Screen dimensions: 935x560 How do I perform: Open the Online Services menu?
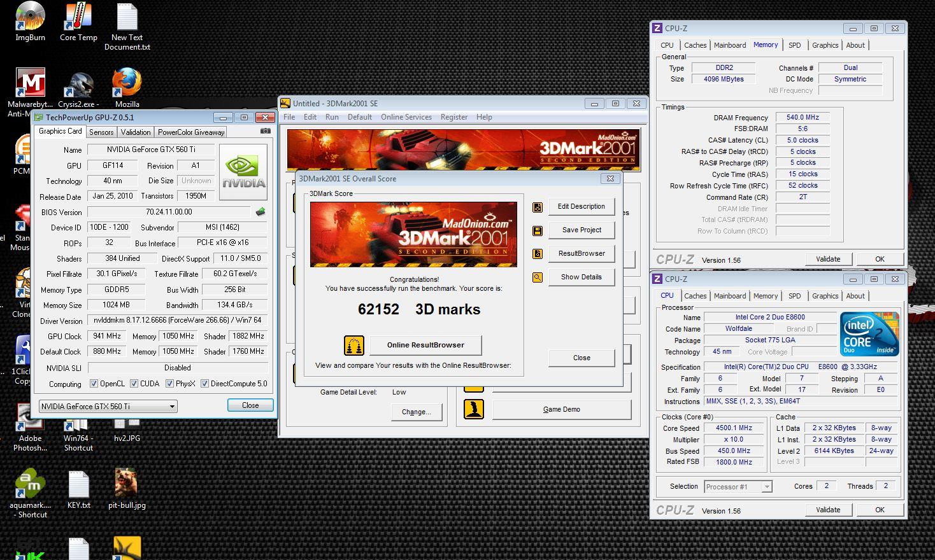(x=406, y=117)
